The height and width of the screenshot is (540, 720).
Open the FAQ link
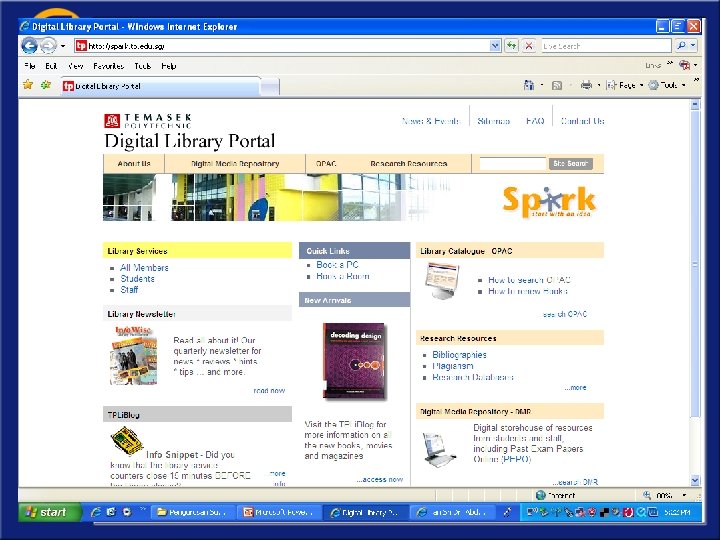pos(535,121)
